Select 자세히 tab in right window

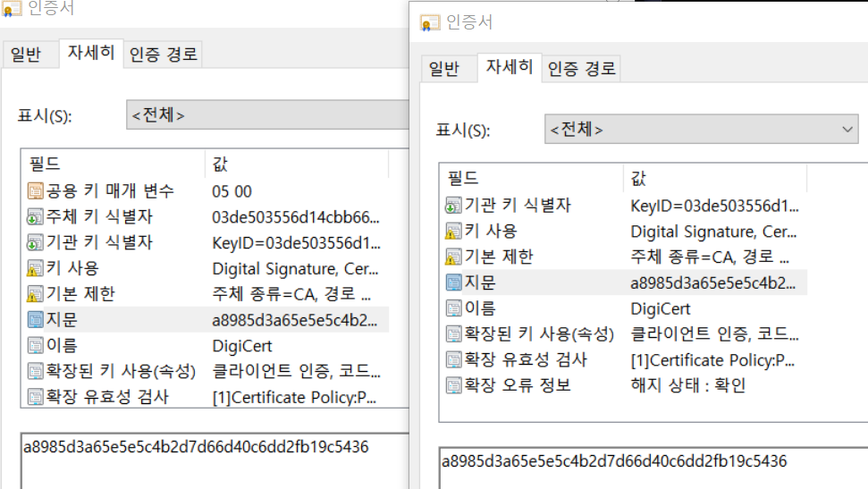[510, 67]
